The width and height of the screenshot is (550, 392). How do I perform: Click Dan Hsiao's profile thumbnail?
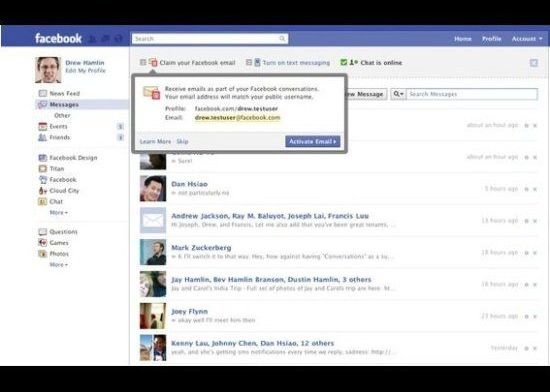153,189
